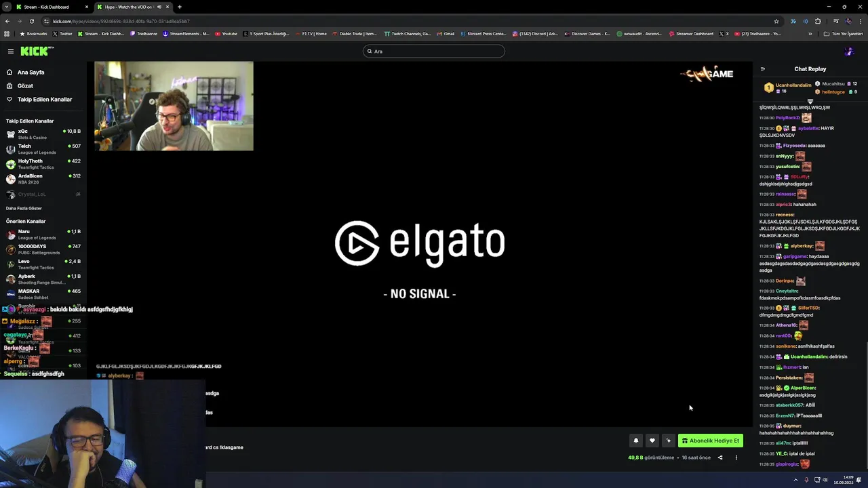Expand Daha Fazla Göster in sidebar

click(x=24, y=208)
